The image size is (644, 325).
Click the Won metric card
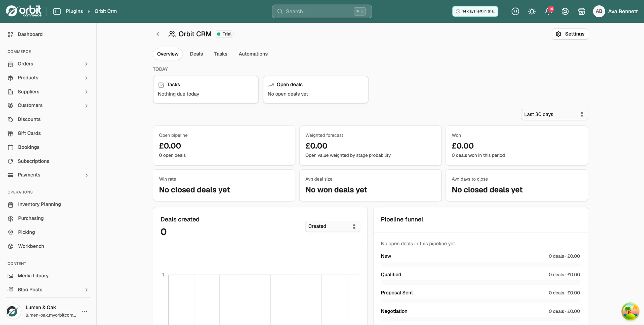click(517, 146)
